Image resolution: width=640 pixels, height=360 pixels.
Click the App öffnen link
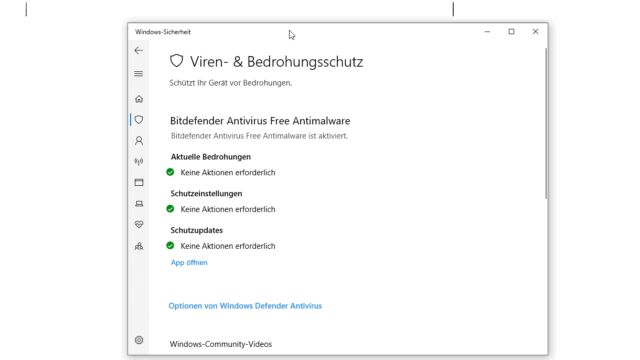pyautogui.click(x=189, y=262)
